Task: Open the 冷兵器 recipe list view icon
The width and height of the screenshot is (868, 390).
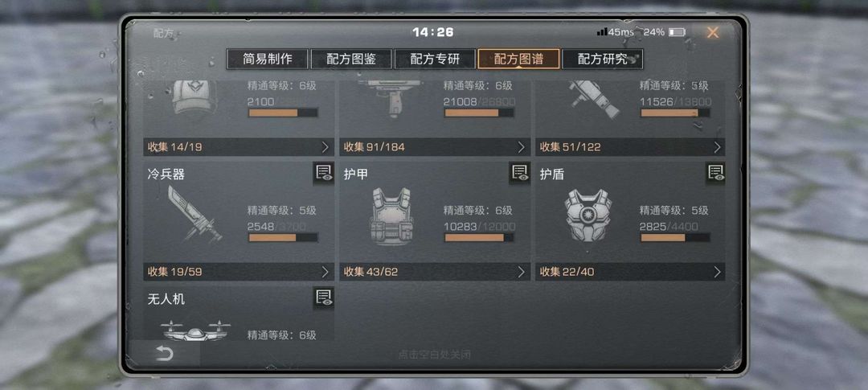Action: point(323,174)
